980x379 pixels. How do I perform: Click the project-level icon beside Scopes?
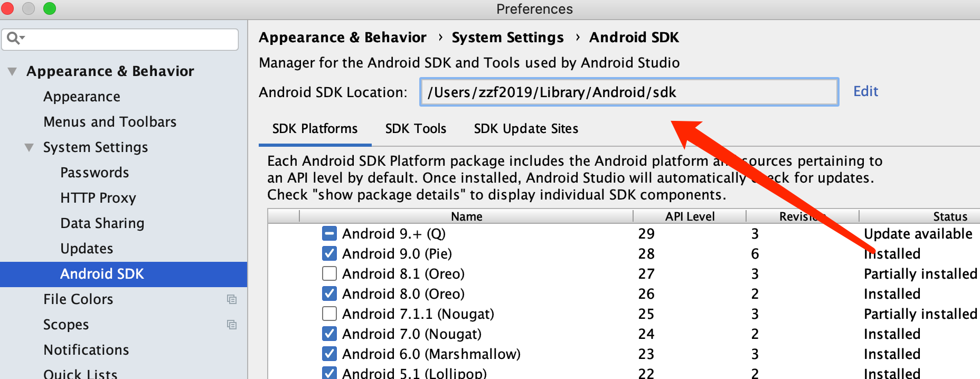pyautogui.click(x=231, y=325)
